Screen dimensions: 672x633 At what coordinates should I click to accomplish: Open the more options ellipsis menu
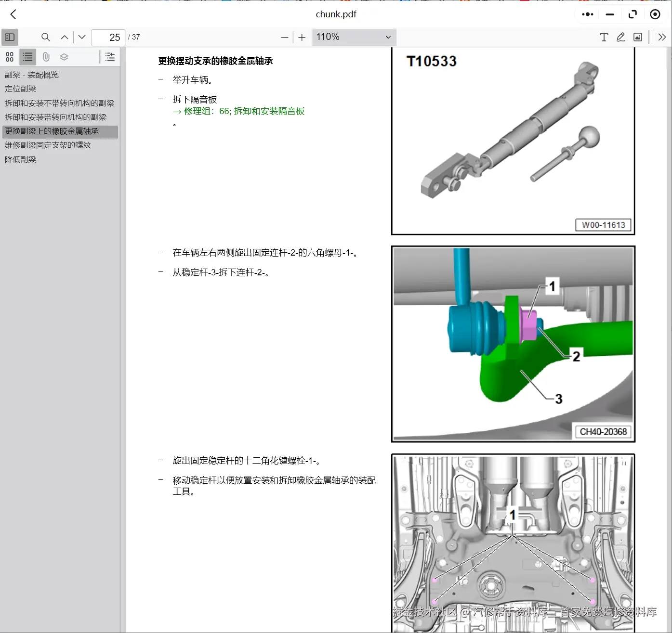click(587, 14)
